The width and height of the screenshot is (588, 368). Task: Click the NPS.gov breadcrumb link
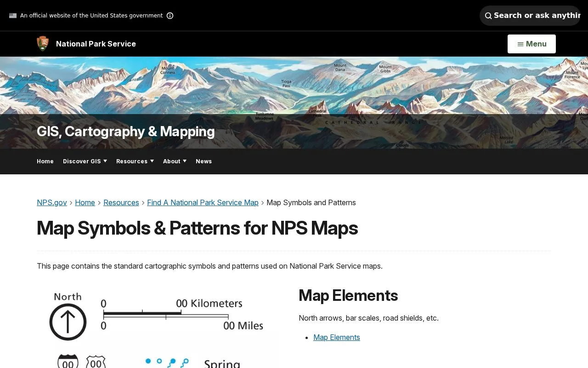pyautogui.click(x=52, y=202)
